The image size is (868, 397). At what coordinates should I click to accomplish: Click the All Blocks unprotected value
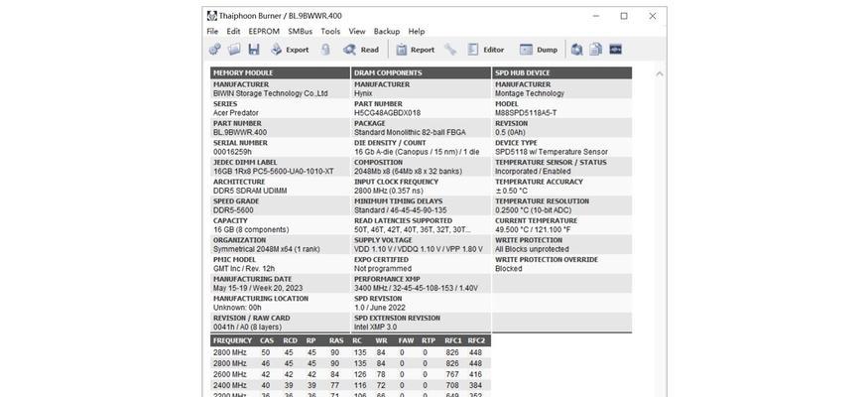click(x=532, y=249)
